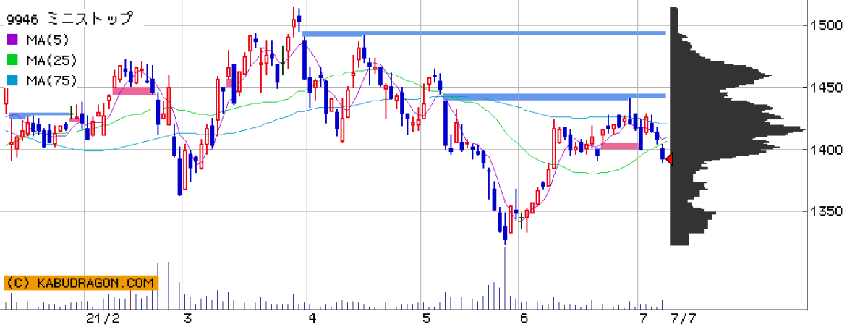Click the MA(5) legend label
The image size is (868, 327).
[48, 41]
